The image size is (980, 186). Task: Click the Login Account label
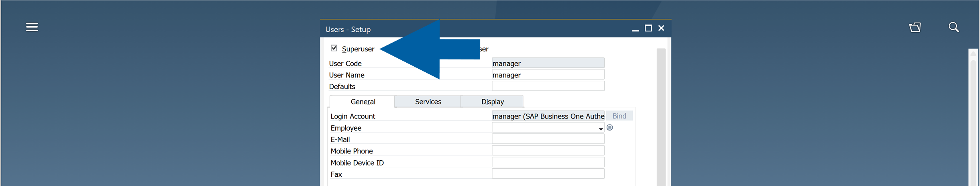click(352, 116)
